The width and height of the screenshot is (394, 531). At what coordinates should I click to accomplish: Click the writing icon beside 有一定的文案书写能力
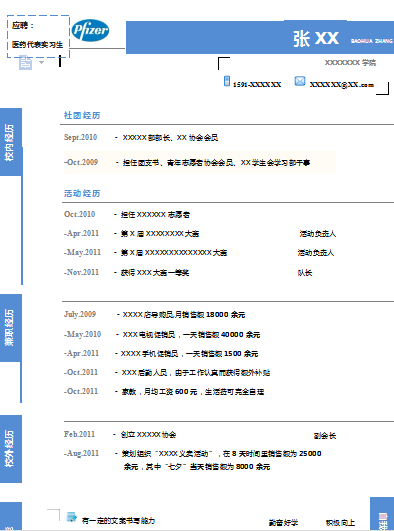coord(71,517)
